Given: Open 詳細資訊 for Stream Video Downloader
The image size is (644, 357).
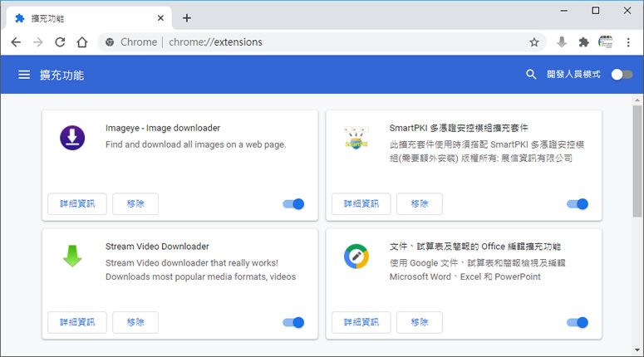Looking at the screenshot, I should coord(77,322).
